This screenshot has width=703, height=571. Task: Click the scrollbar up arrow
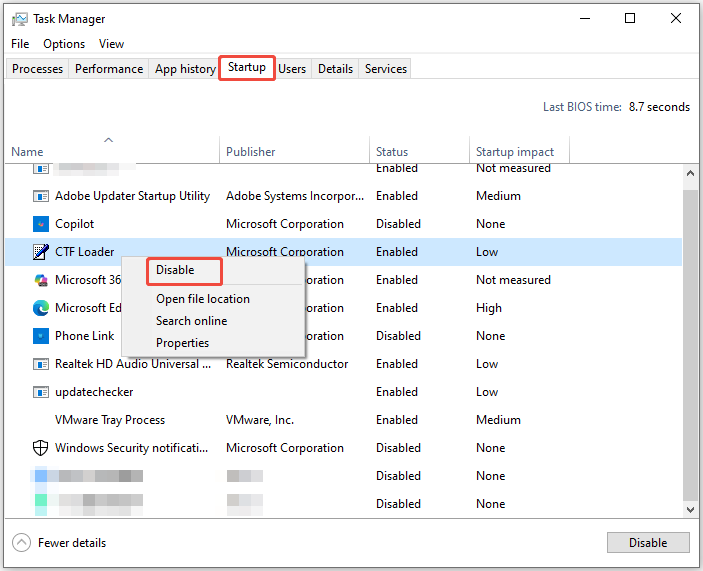click(x=690, y=173)
